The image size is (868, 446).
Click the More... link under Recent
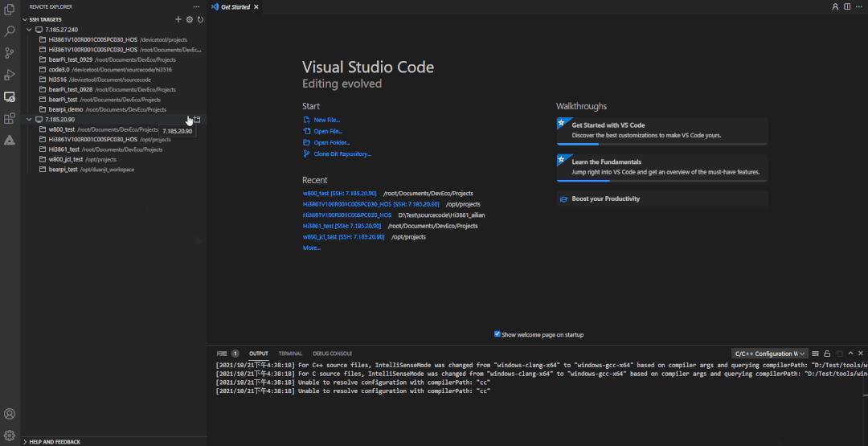311,248
